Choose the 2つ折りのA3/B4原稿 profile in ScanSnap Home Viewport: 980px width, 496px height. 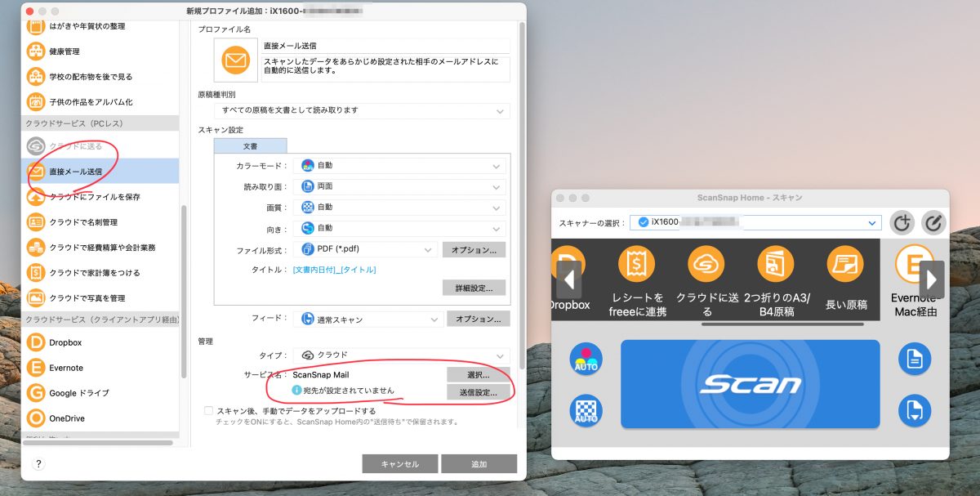coord(776,282)
